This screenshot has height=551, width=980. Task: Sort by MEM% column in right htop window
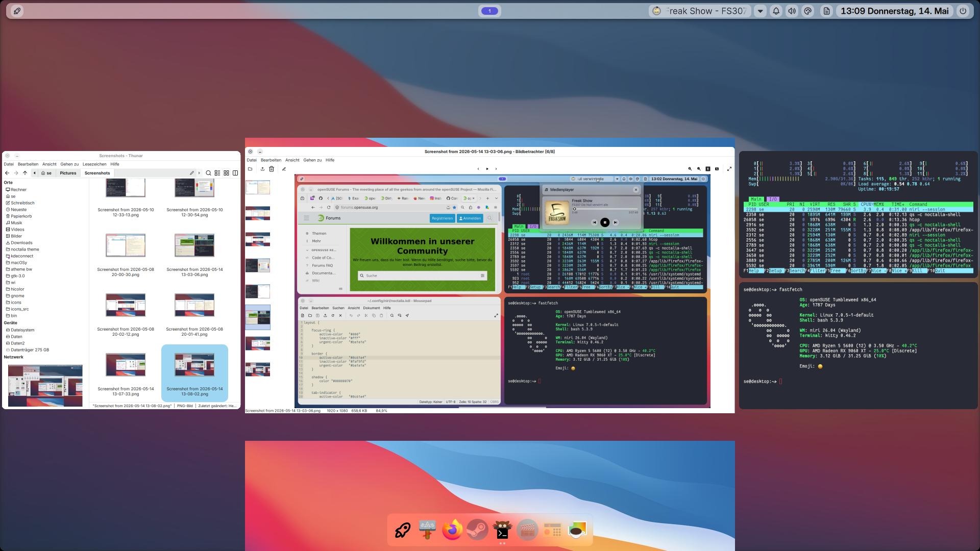pos(878,205)
